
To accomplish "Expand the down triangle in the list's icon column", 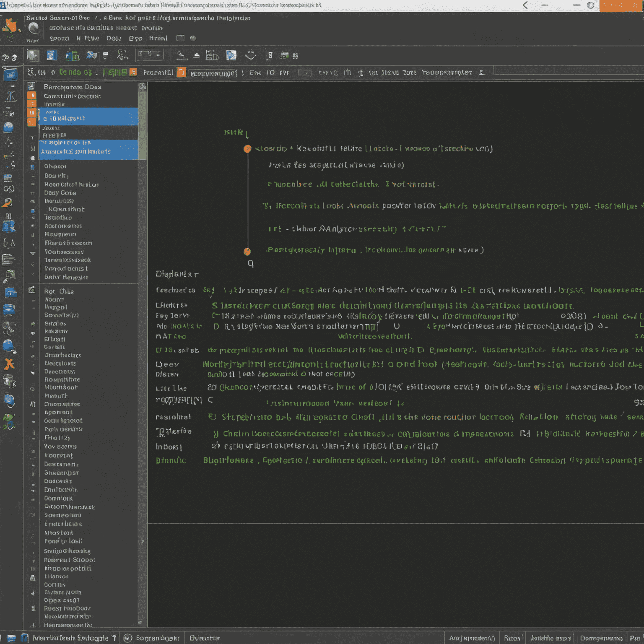I will 33,253.
